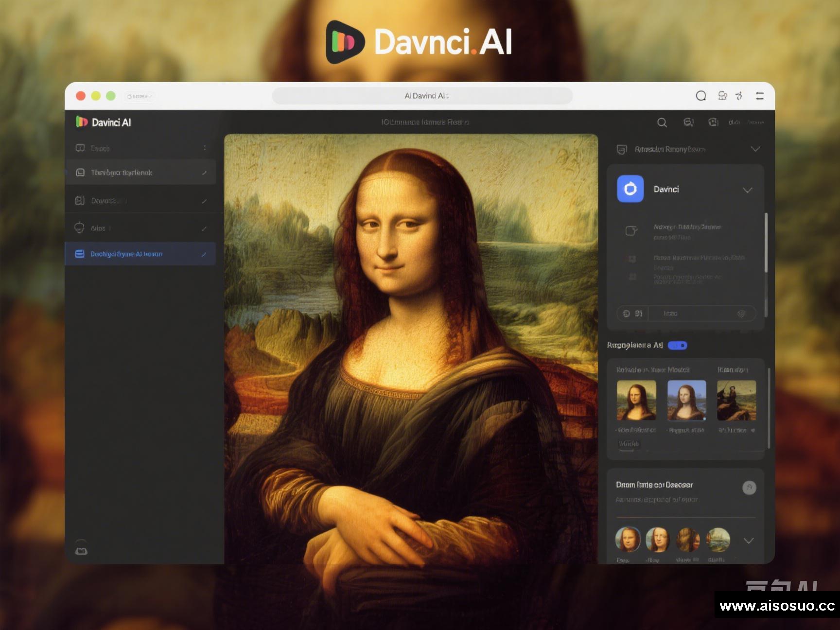Click the bulb icon on the Aine row

[79, 227]
